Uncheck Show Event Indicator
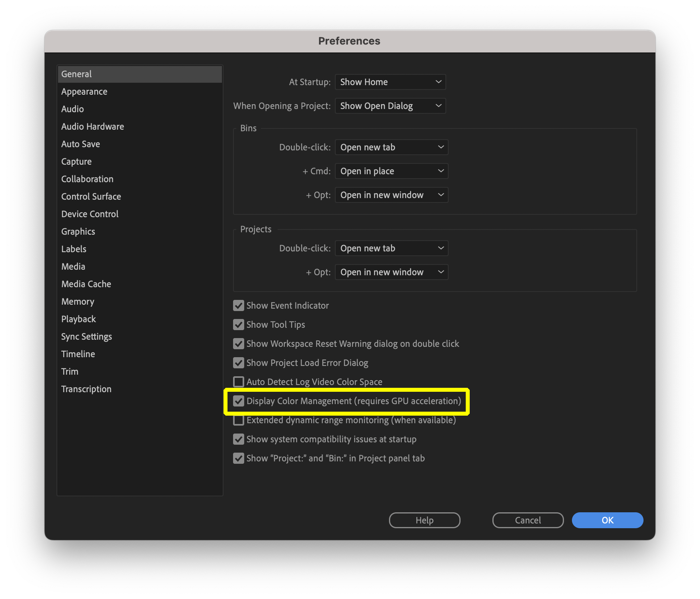 click(239, 305)
